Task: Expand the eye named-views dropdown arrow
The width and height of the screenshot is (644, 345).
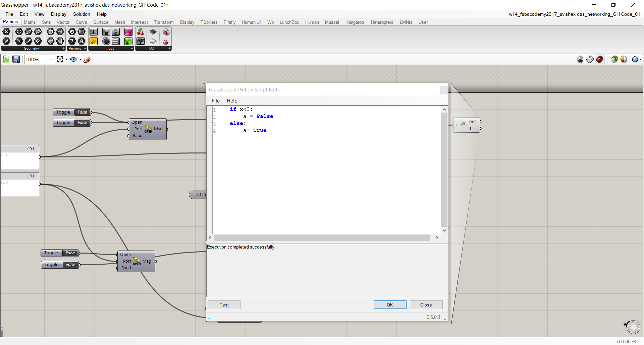Action: [80, 60]
